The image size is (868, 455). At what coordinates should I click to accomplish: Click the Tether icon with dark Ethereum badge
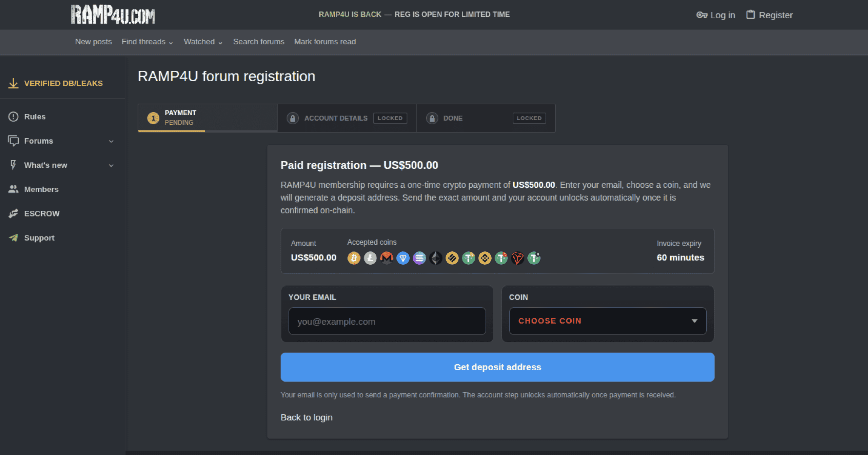pyautogui.click(x=534, y=258)
